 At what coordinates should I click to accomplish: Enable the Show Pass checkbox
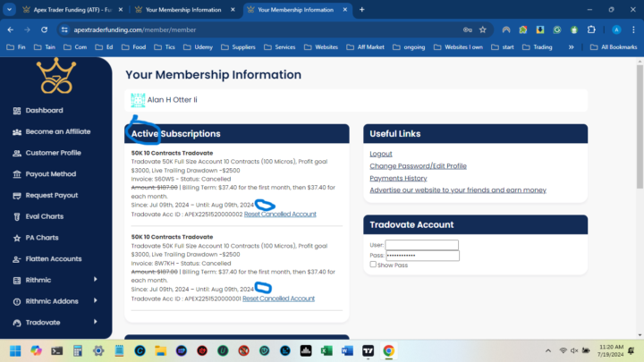(x=373, y=265)
